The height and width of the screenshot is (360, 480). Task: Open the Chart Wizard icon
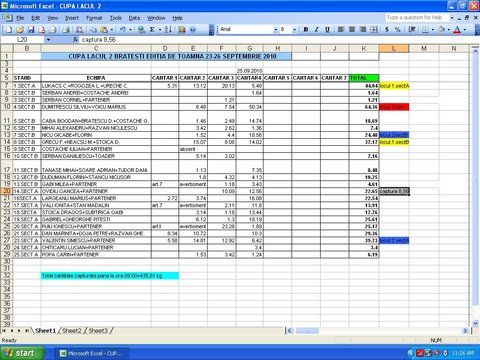point(182,30)
